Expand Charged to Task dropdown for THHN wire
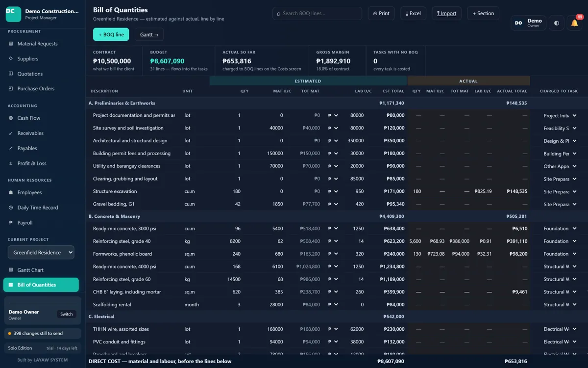Screen dimensions: 588x368 (x=560, y=329)
